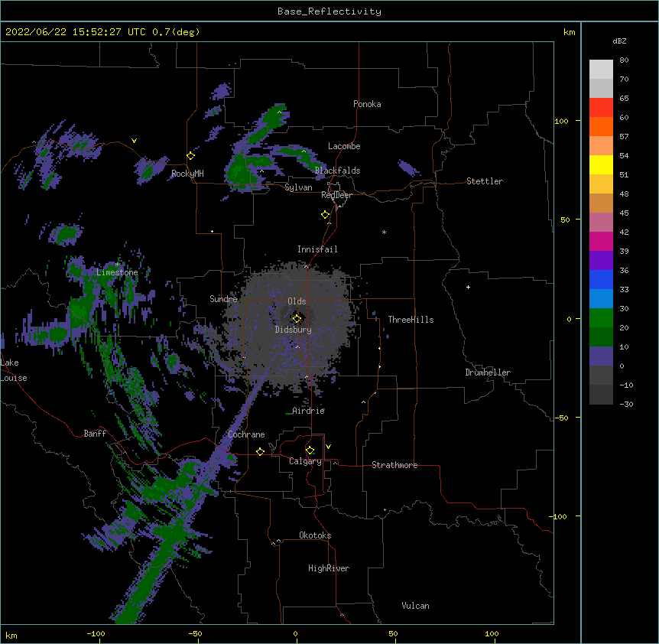Image resolution: width=659 pixels, height=644 pixels.
Task: Click the dBZ legend heading
Action: pyautogui.click(x=619, y=41)
